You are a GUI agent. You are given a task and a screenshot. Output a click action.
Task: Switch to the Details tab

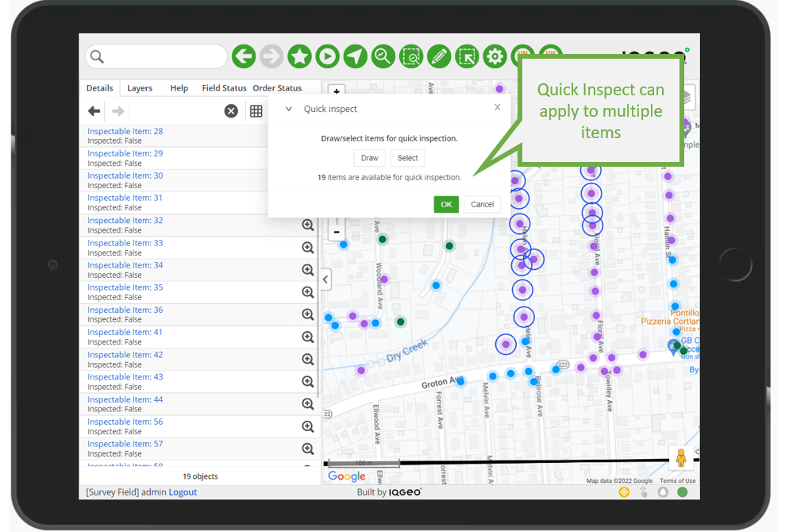[100, 88]
